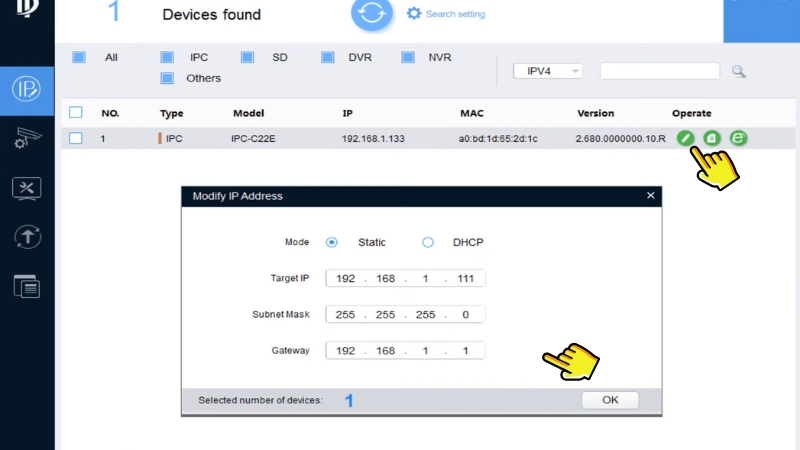The image size is (800, 450).
Task: Select the DHCP mode radio button
Action: (428, 242)
